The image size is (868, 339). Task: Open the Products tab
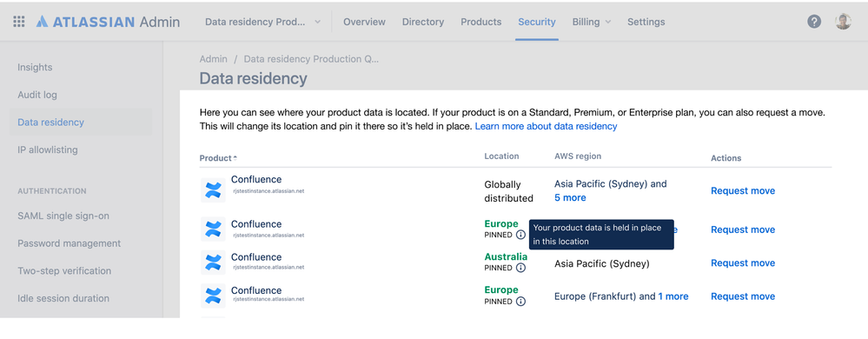[x=481, y=22]
